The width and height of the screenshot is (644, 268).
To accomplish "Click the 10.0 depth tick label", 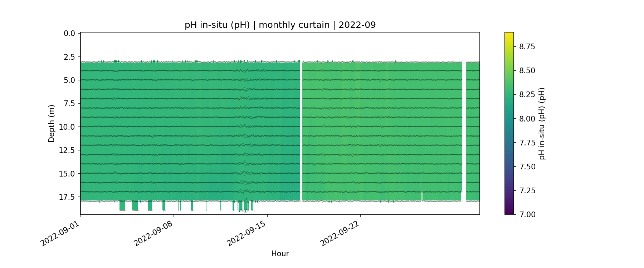I will [x=68, y=127].
